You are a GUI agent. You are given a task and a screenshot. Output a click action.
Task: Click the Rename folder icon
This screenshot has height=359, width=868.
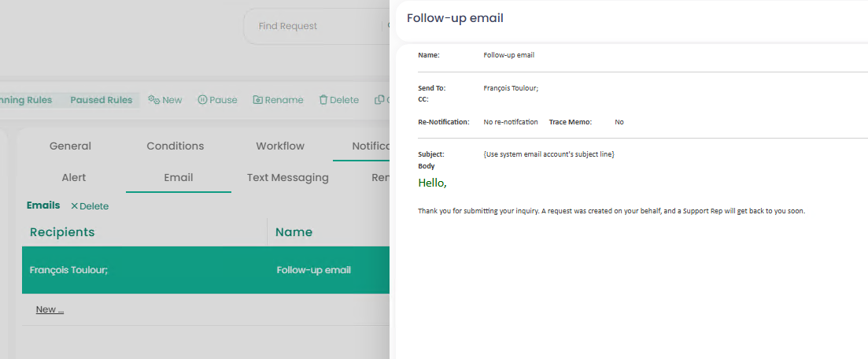[x=258, y=100]
